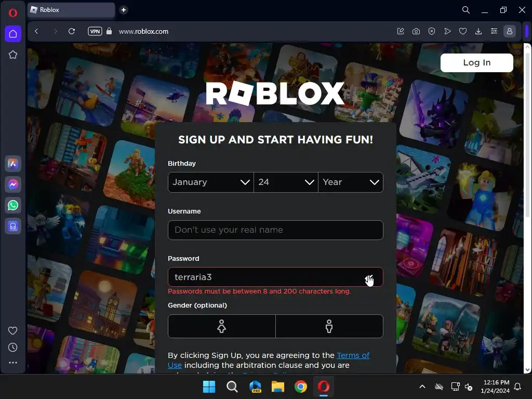Open bookmarks star in the sidebar
The image size is (532, 399).
[13, 55]
